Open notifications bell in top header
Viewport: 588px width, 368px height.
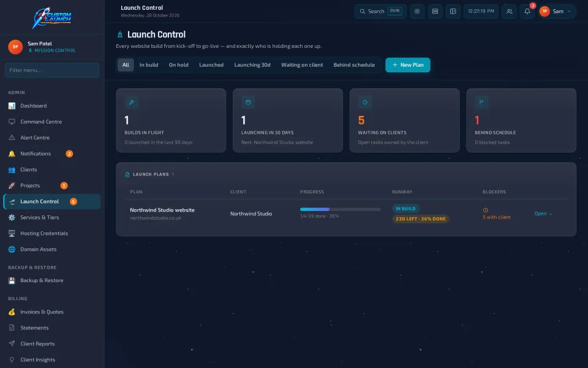click(x=527, y=11)
